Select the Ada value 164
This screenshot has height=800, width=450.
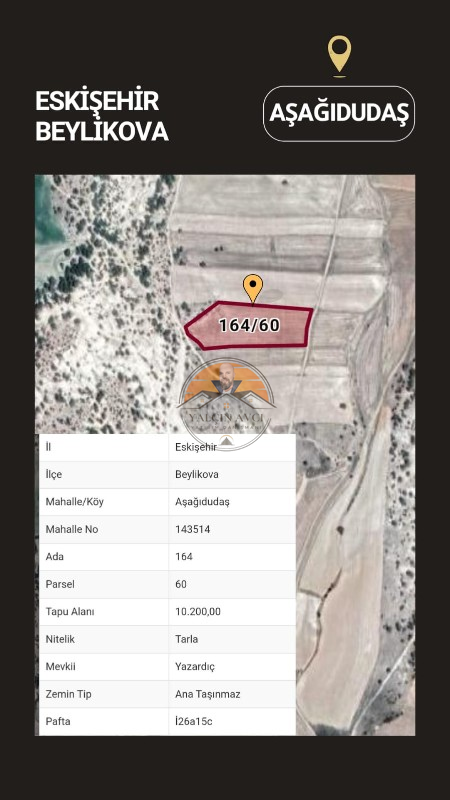[184, 557]
